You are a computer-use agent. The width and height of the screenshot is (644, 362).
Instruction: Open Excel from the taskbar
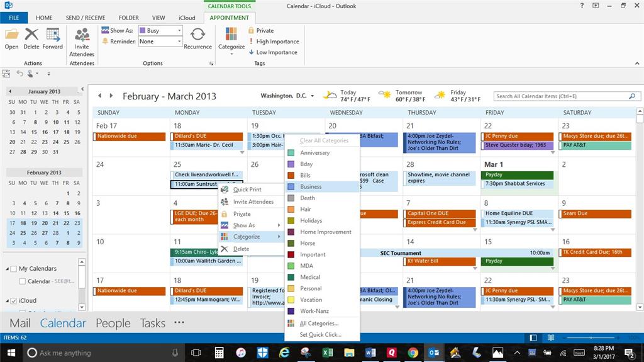pos(327,353)
